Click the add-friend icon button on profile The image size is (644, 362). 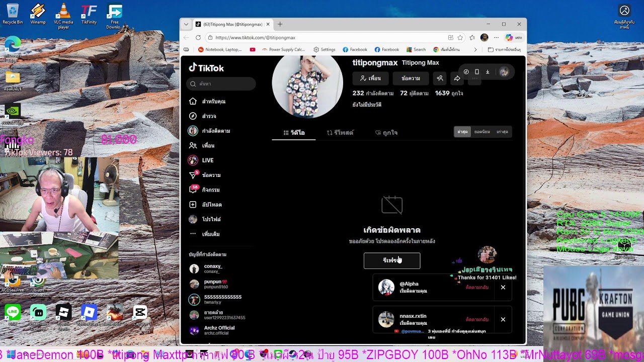tap(440, 78)
